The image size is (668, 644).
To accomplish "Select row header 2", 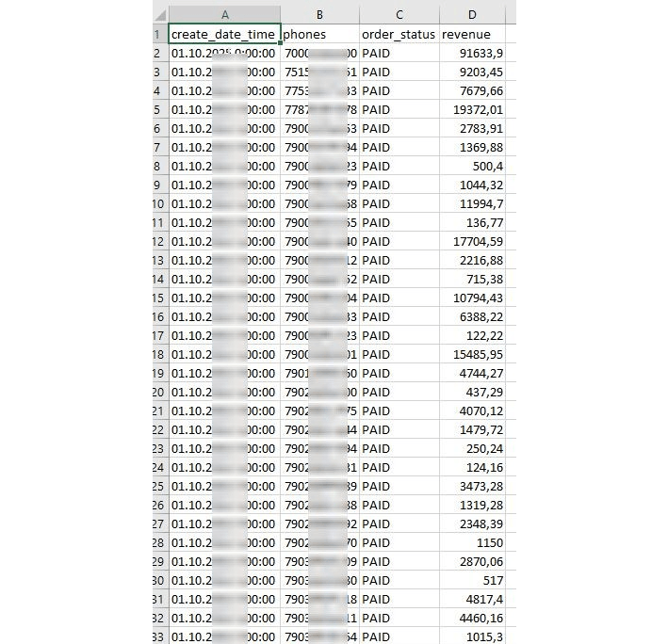I will click(x=160, y=54).
